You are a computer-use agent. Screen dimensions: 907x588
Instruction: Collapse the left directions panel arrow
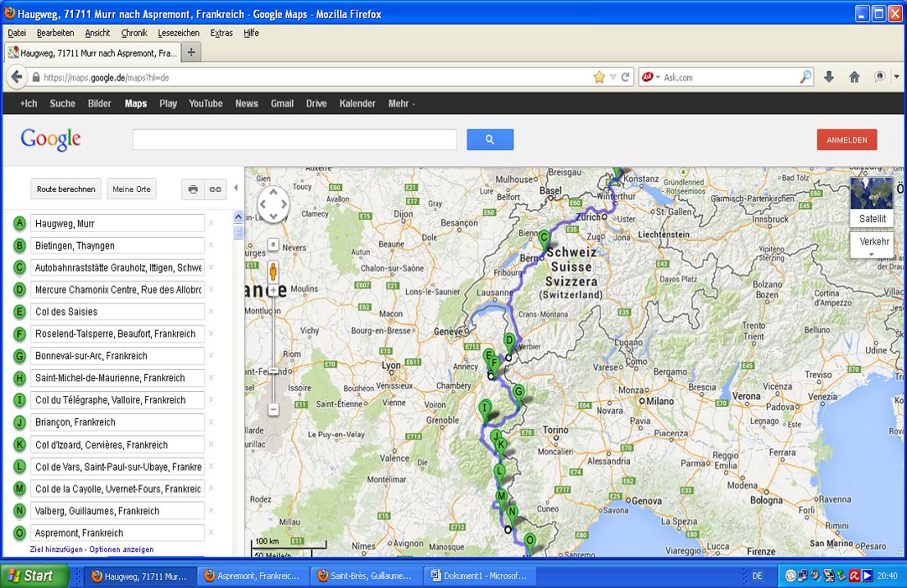[x=236, y=189]
